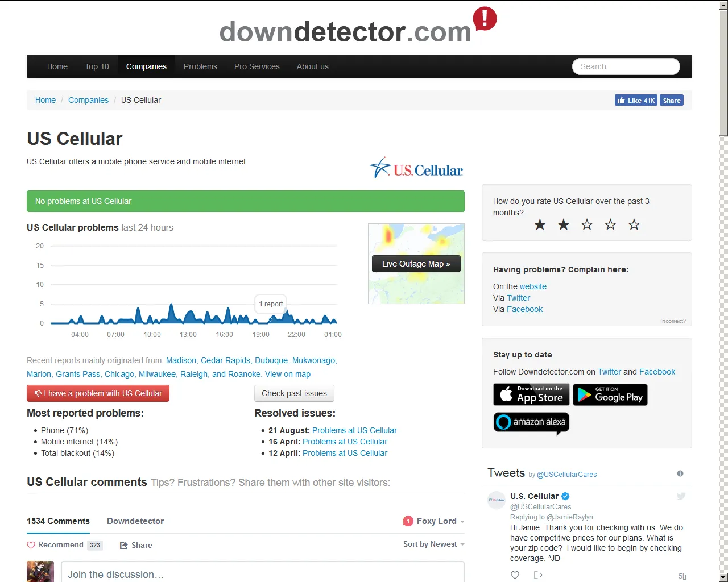Open the Live Outage Map

tap(416, 264)
